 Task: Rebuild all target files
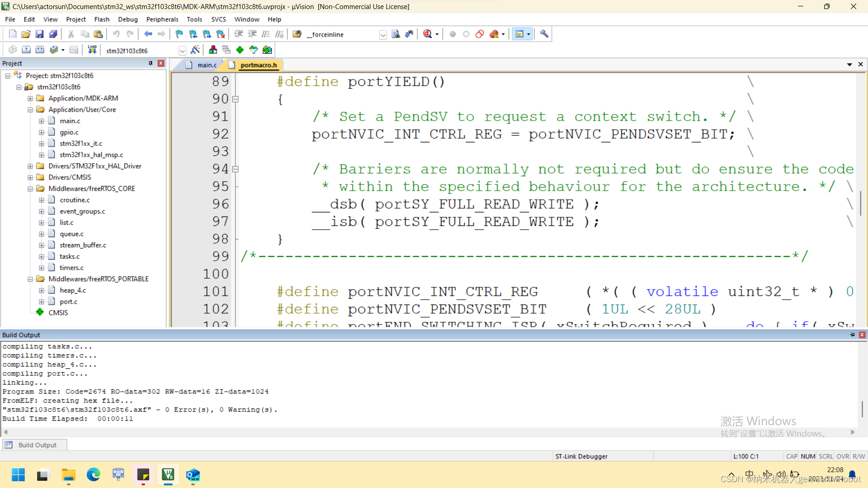pos(40,50)
